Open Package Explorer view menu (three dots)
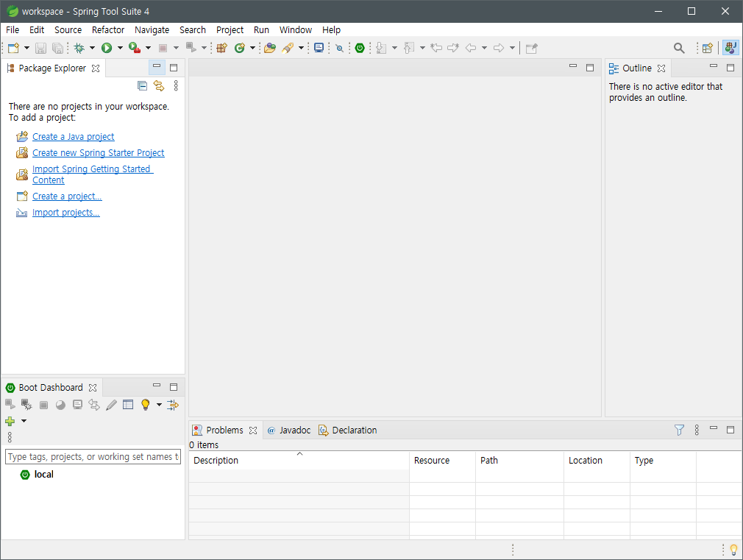This screenshot has width=743, height=560. point(176,86)
